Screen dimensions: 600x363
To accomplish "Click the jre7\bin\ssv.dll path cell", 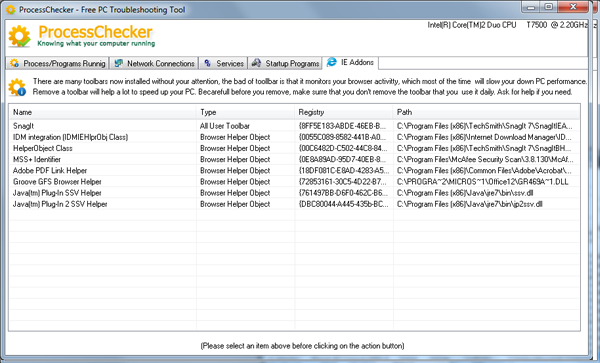I will pyautogui.click(x=465, y=193).
